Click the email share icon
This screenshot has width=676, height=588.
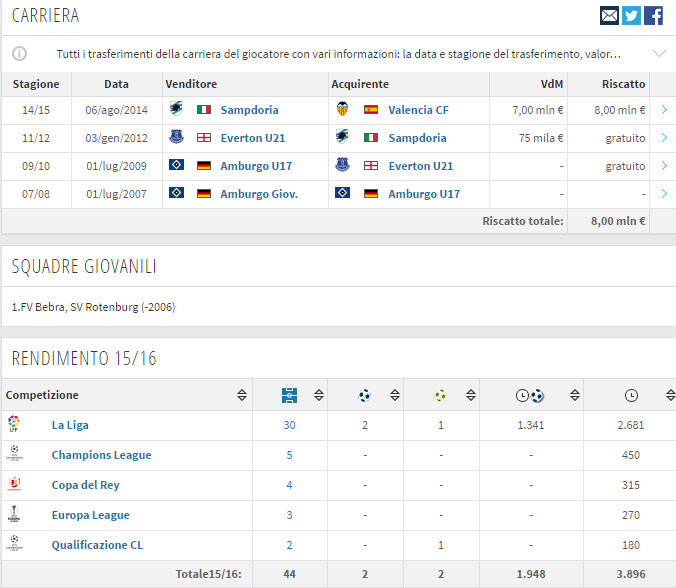pyautogui.click(x=609, y=15)
